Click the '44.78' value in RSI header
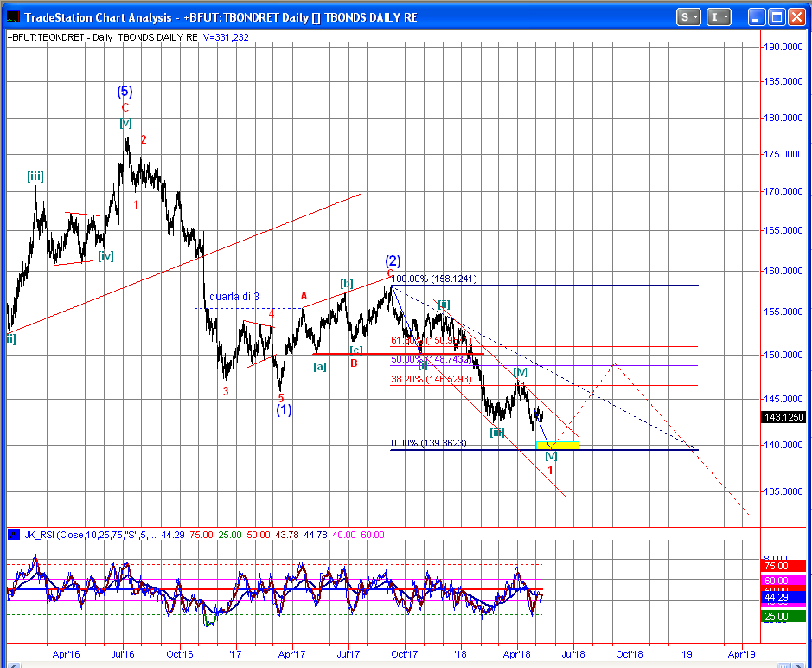The image size is (812, 668). [x=316, y=535]
